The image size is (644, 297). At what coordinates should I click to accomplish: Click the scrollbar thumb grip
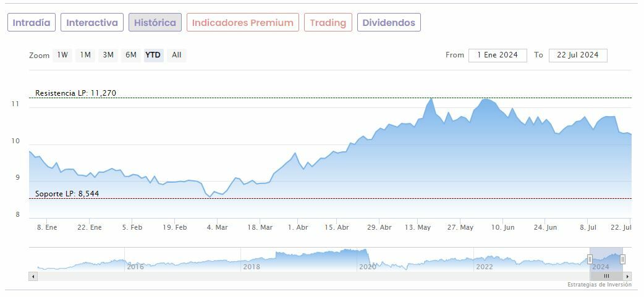point(606,276)
